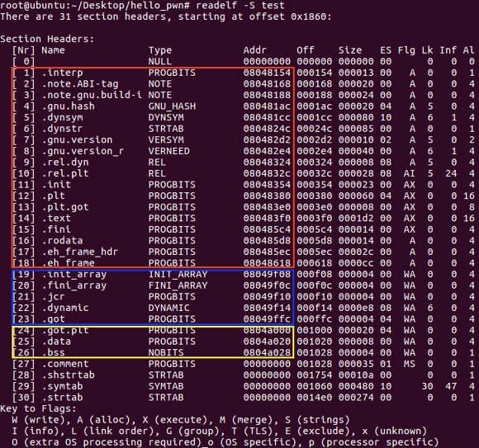Click the 'AI' flag in .rel.plt row
This screenshot has width=479, height=448.
tap(410, 173)
